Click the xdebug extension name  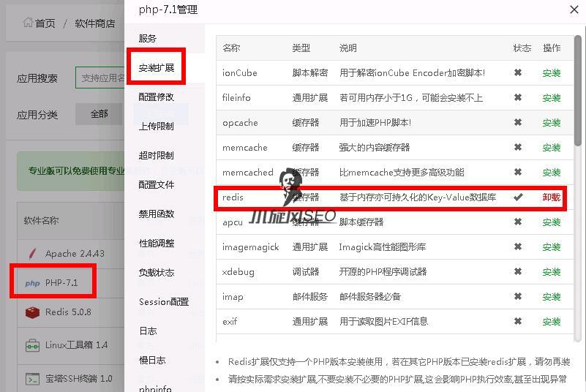238,271
